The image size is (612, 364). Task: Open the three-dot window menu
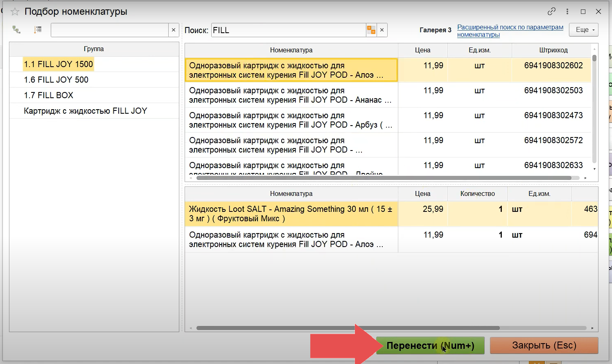(567, 11)
